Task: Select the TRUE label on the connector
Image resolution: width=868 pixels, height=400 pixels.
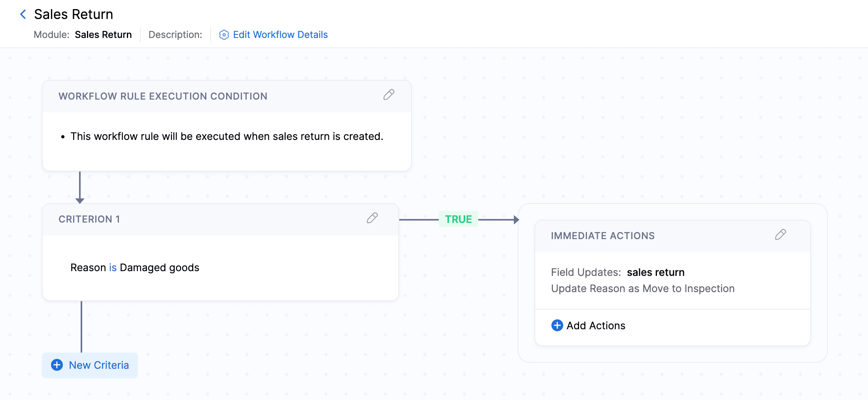Action: pos(458,219)
